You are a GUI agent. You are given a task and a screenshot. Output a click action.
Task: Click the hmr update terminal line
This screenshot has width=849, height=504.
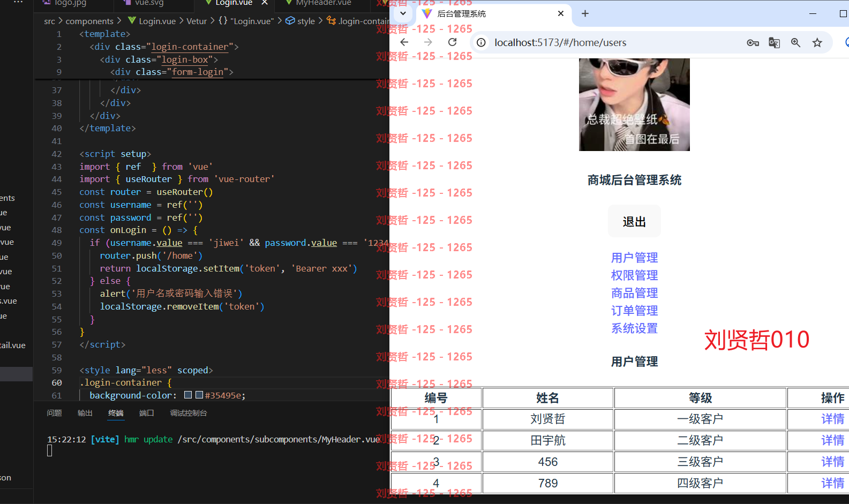click(213, 439)
